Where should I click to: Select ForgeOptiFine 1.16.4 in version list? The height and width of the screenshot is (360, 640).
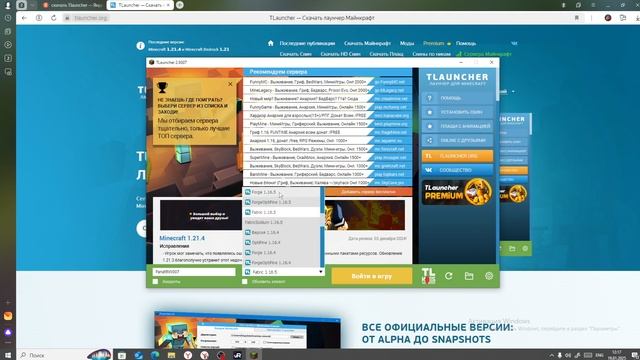tap(282, 262)
